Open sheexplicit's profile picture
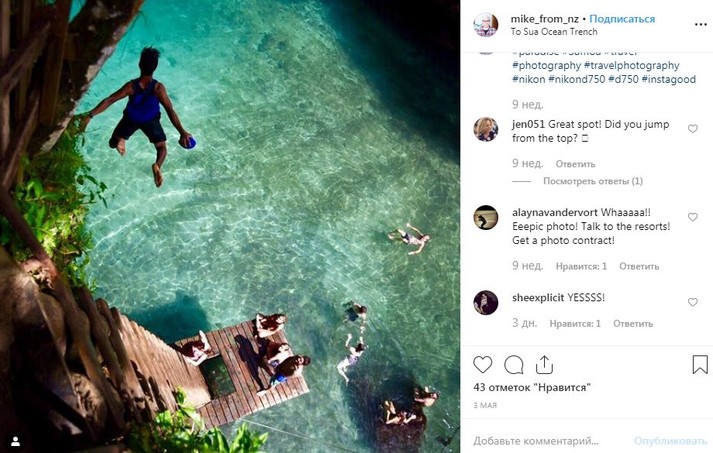The height and width of the screenshot is (453, 713). pos(486,302)
